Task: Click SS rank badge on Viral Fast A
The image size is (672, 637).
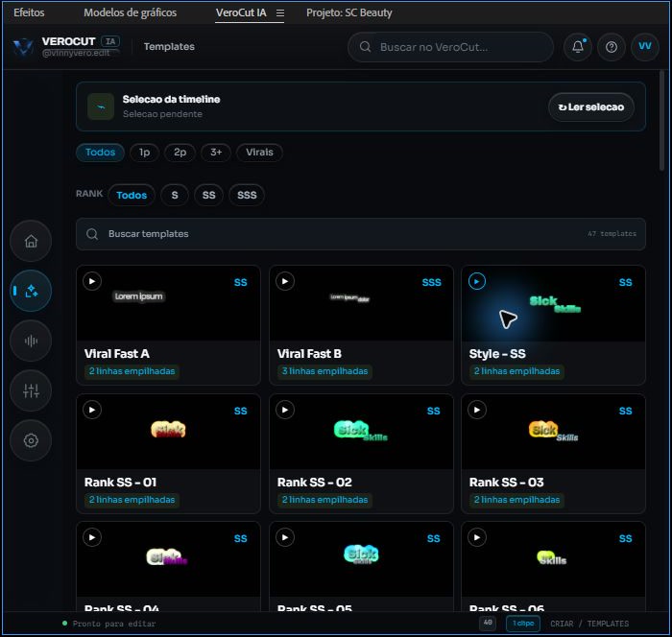Action: (240, 282)
